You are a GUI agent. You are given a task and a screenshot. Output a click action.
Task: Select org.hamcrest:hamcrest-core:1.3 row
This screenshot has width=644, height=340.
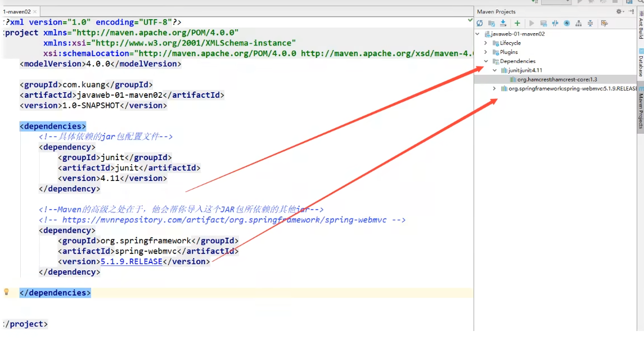557,80
